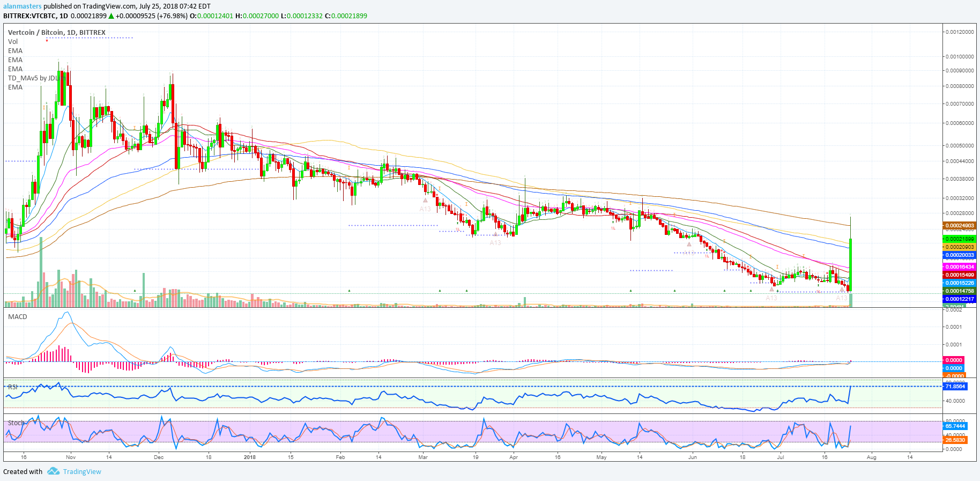Image resolution: width=980 pixels, height=481 pixels.
Task: Click the 'Dec' date on time axis
Action: click(158, 457)
